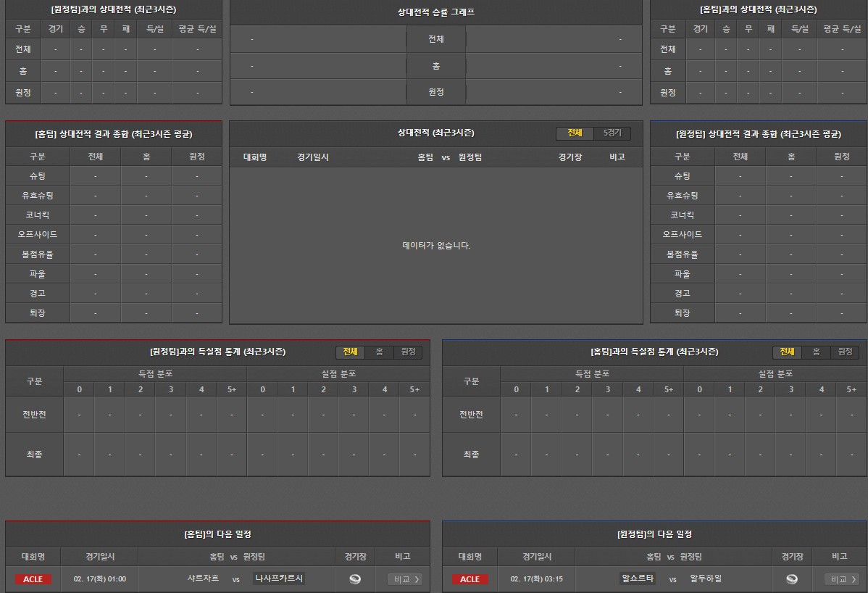Click stadium icon for 알쇼르타 vs 알두하일 match
This screenshot has height=593, width=868.
[x=792, y=579]
